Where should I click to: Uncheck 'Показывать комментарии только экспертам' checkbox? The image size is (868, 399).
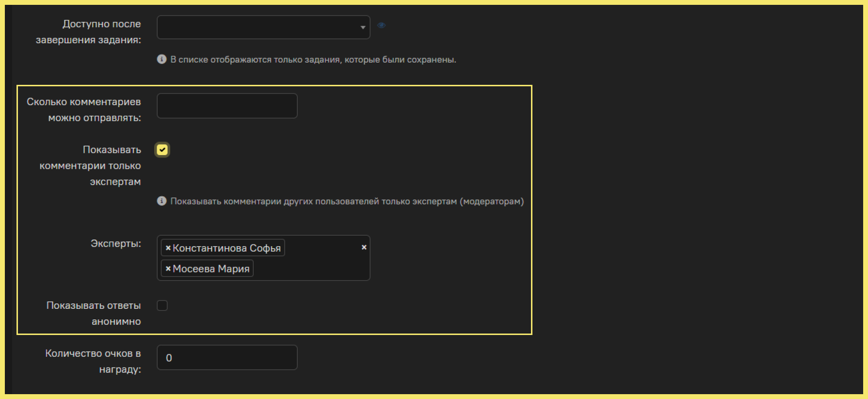[162, 150]
